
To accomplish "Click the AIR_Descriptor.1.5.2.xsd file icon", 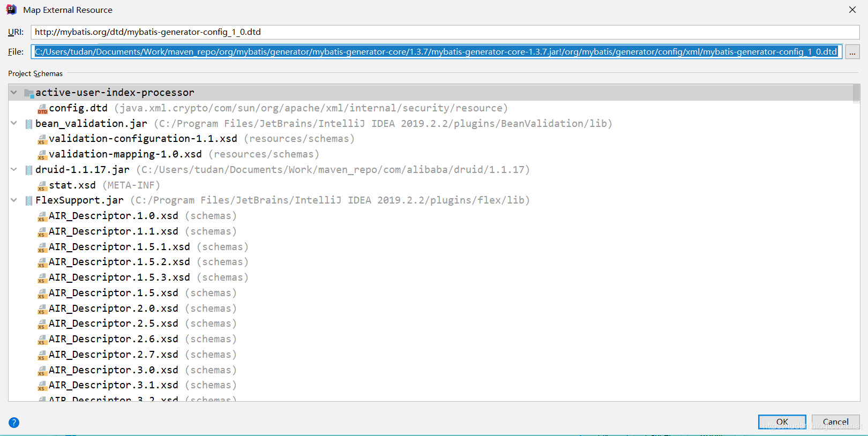I will (42, 262).
